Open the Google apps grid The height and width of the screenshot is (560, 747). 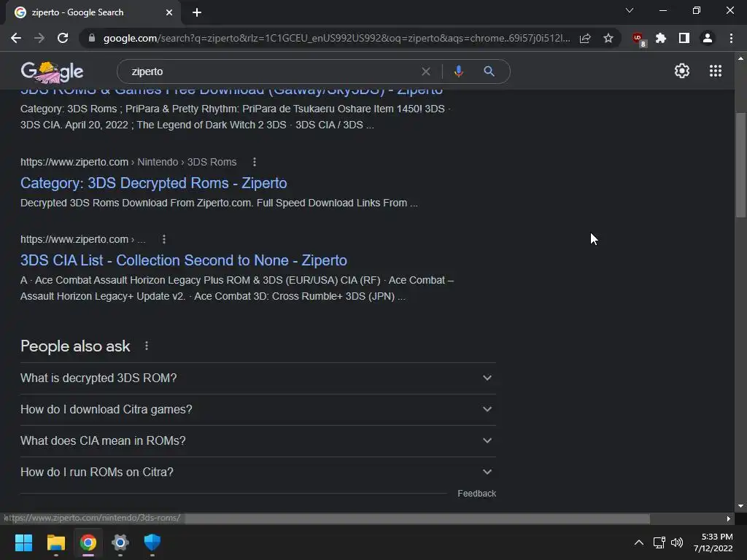tap(715, 71)
